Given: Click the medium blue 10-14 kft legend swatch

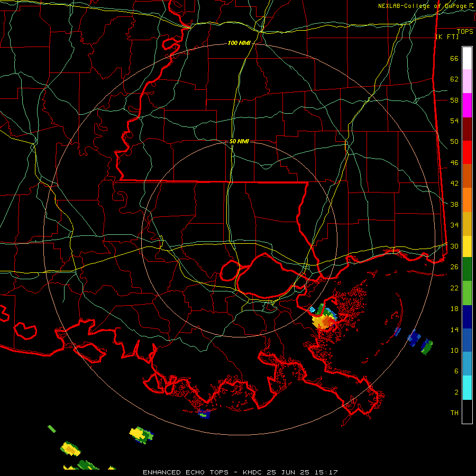Looking at the screenshot, I should coord(467,340).
